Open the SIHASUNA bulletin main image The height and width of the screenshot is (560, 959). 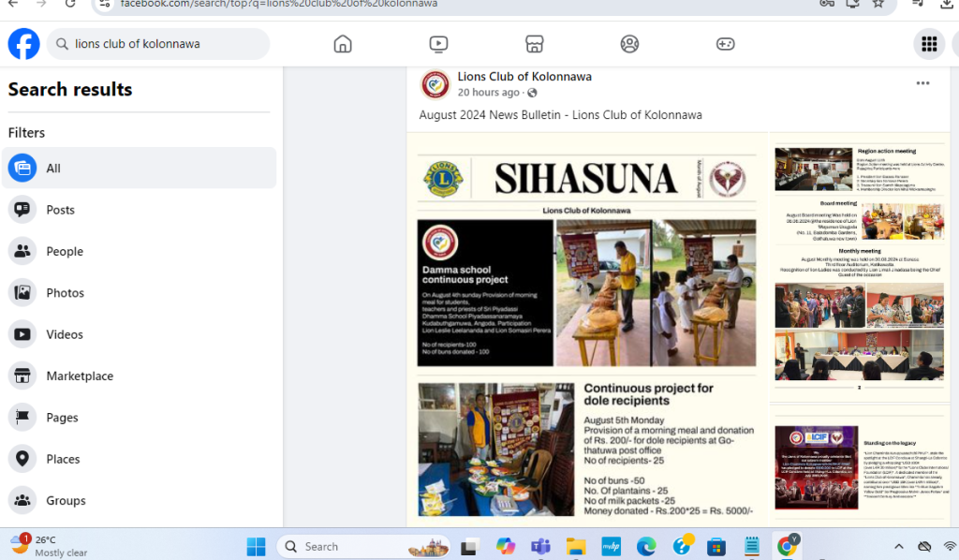click(586, 329)
